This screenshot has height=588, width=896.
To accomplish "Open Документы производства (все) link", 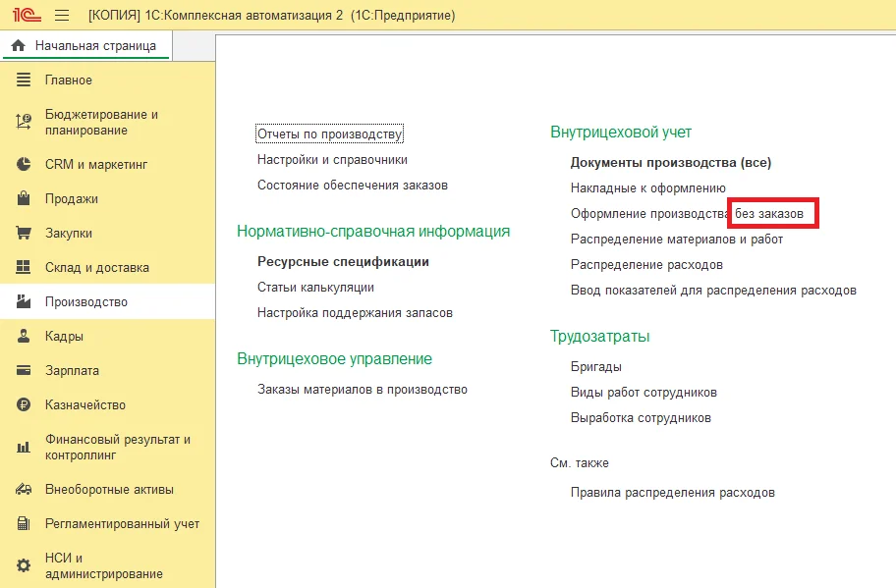I will [671, 163].
